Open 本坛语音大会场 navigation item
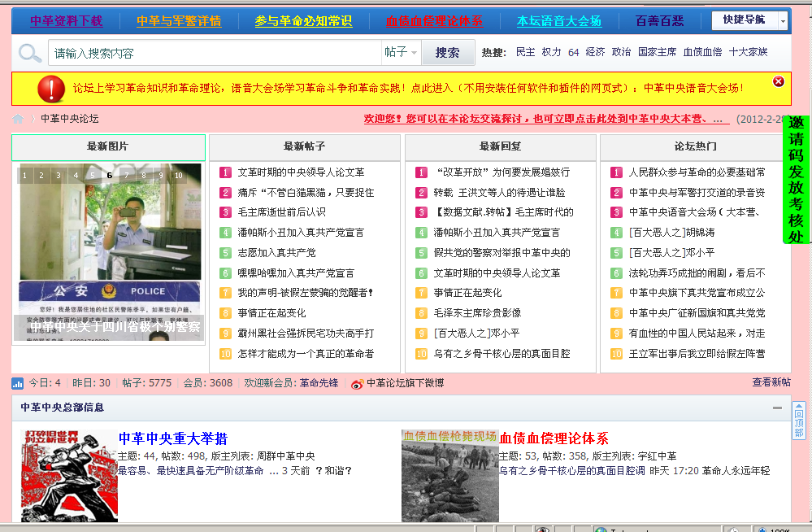 (x=559, y=21)
